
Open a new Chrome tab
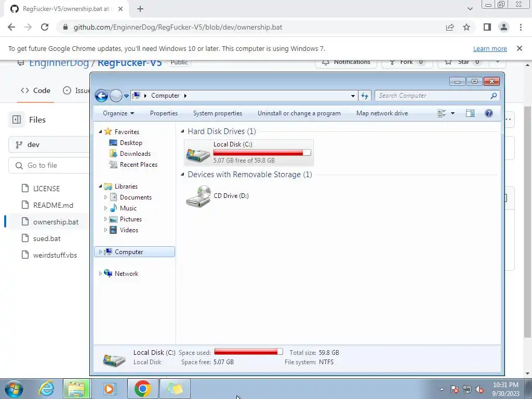click(140, 9)
